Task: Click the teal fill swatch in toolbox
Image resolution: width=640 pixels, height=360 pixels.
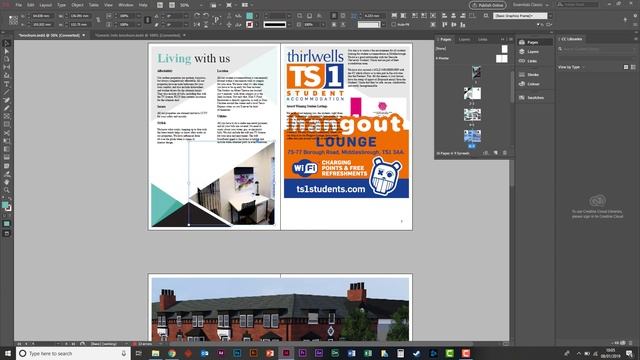Action: pyautogui.click(x=5, y=204)
